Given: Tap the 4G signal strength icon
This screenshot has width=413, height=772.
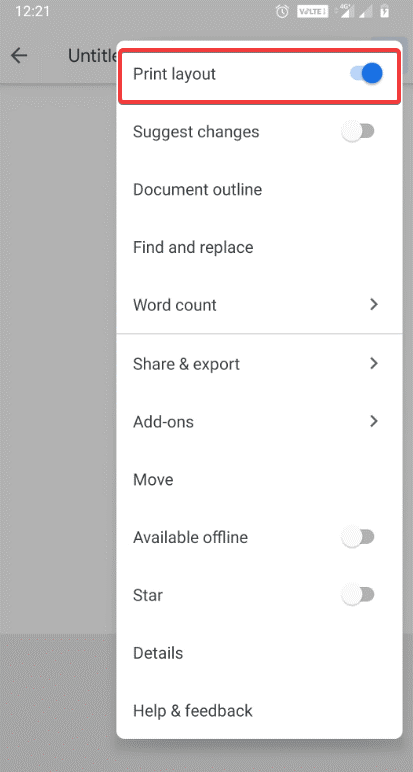Looking at the screenshot, I should [x=346, y=12].
